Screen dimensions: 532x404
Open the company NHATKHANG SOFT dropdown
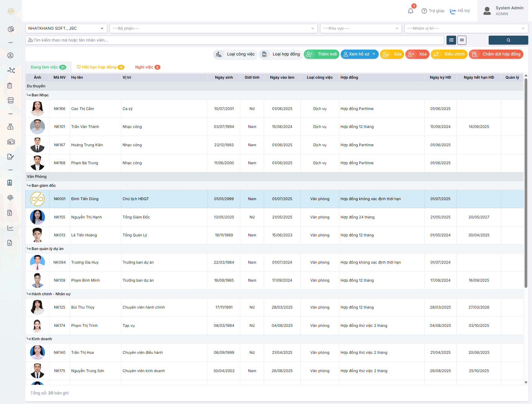click(x=66, y=29)
